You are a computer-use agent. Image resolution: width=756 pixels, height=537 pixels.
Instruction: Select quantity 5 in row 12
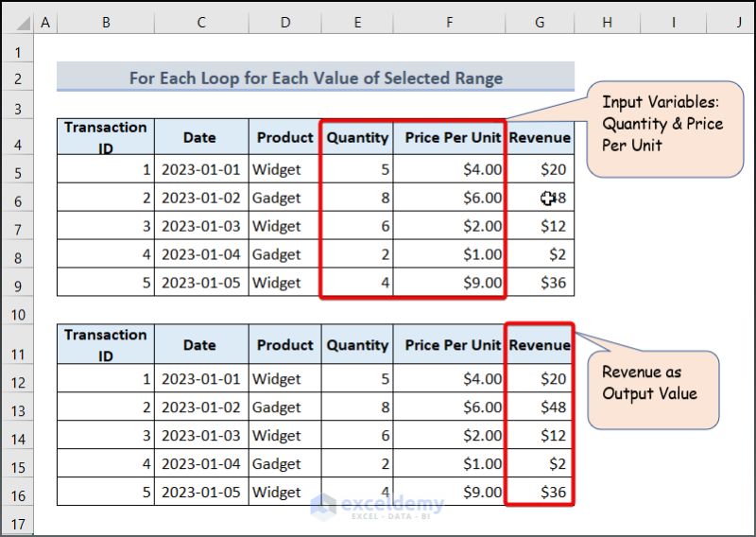coord(357,378)
